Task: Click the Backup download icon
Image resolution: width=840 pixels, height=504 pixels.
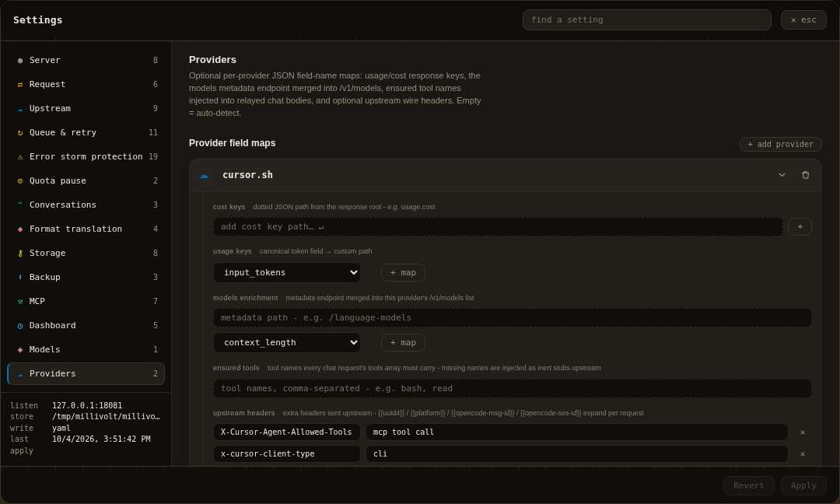Action: coord(19,277)
